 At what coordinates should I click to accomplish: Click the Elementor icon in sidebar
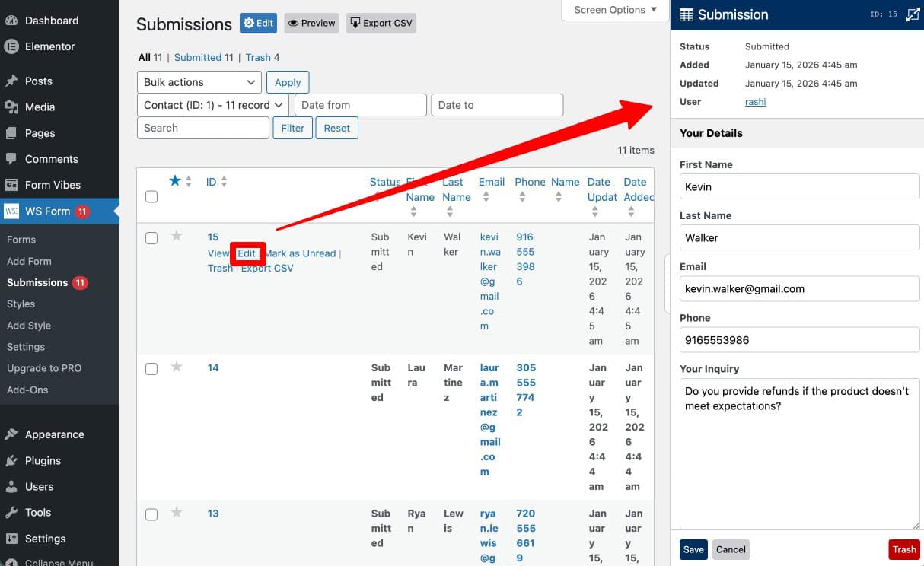tap(11, 46)
